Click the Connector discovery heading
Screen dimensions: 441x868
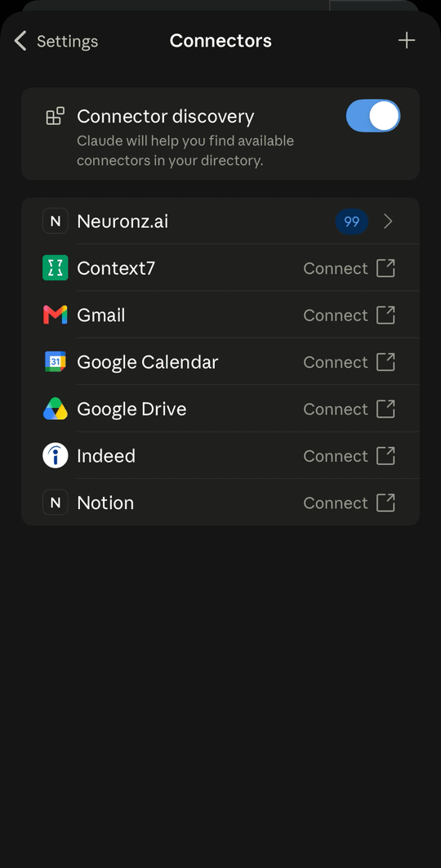pos(166,117)
